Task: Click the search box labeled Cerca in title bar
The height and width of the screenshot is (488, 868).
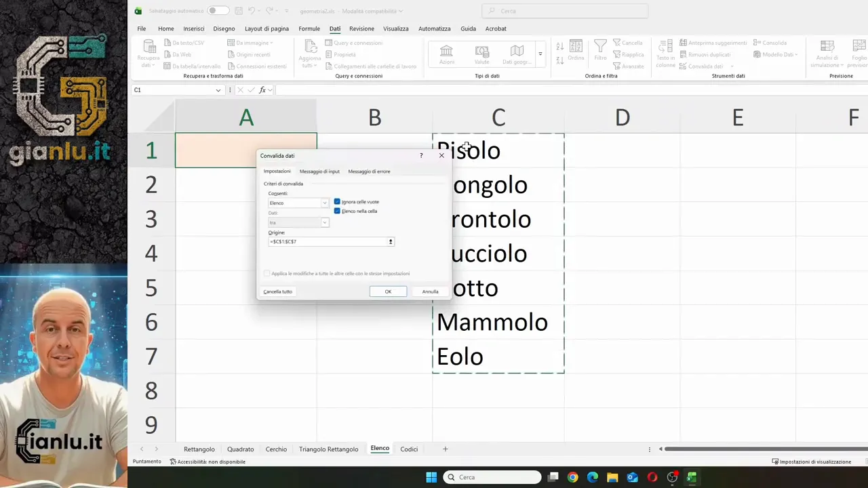Action: (565, 11)
